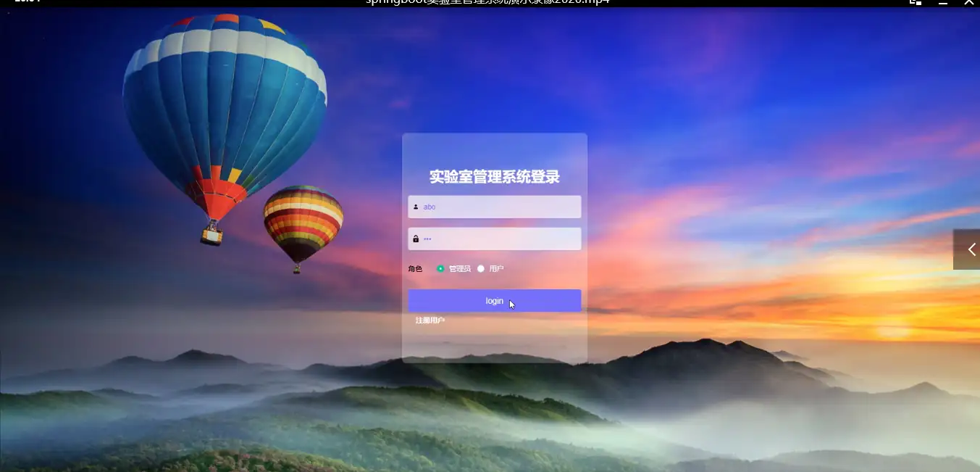This screenshot has width=980, height=472.
Task: Click the person icon inside the username field
Action: tap(415, 207)
